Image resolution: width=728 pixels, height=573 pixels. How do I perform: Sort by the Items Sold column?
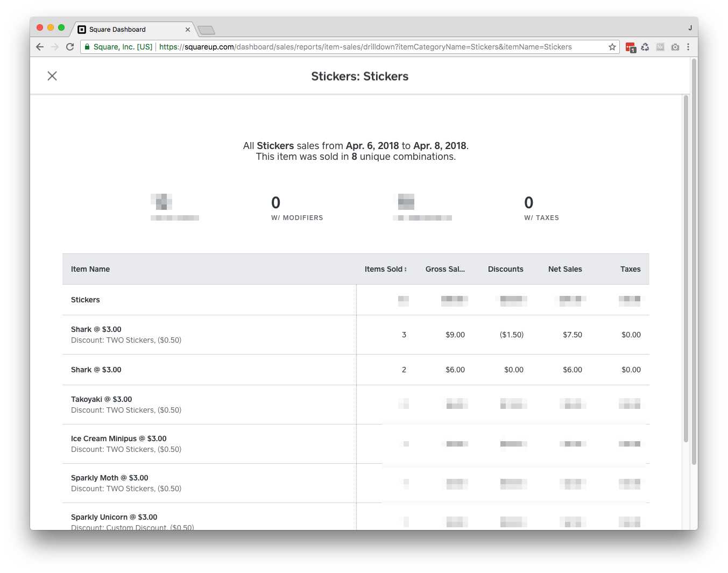click(385, 269)
